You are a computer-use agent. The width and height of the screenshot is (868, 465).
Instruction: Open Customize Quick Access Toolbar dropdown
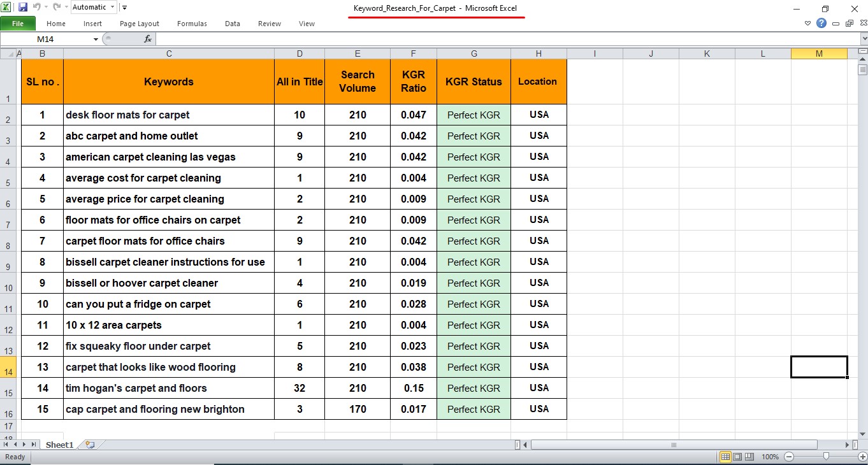click(x=124, y=8)
